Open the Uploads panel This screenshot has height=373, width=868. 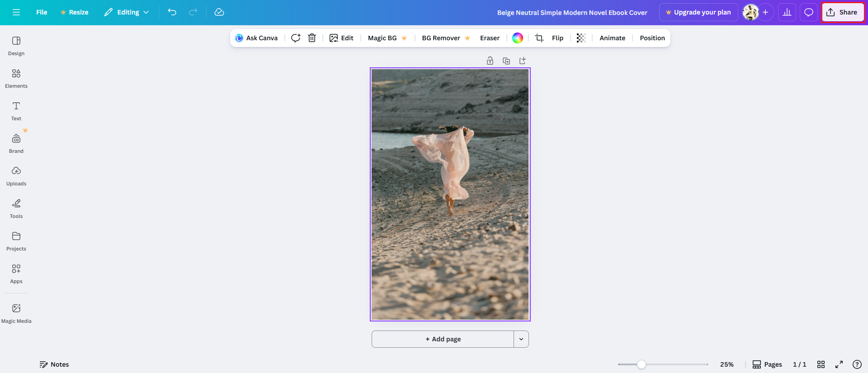click(16, 176)
